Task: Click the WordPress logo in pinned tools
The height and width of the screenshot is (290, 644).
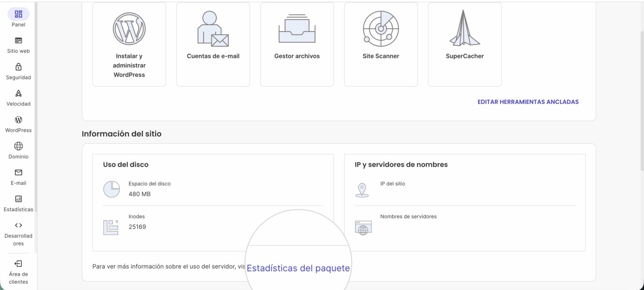Action: pyautogui.click(x=129, y=29)
